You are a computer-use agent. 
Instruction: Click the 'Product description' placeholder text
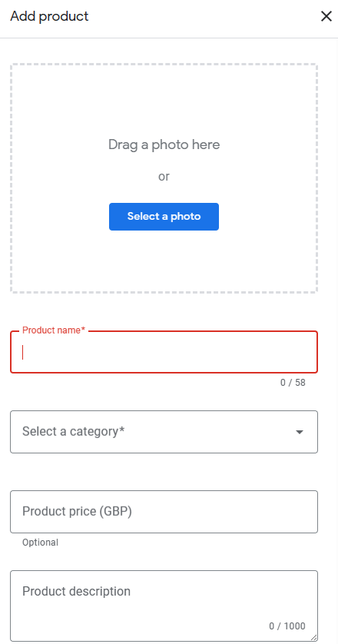pyautogui.click(x=76, y=592)
